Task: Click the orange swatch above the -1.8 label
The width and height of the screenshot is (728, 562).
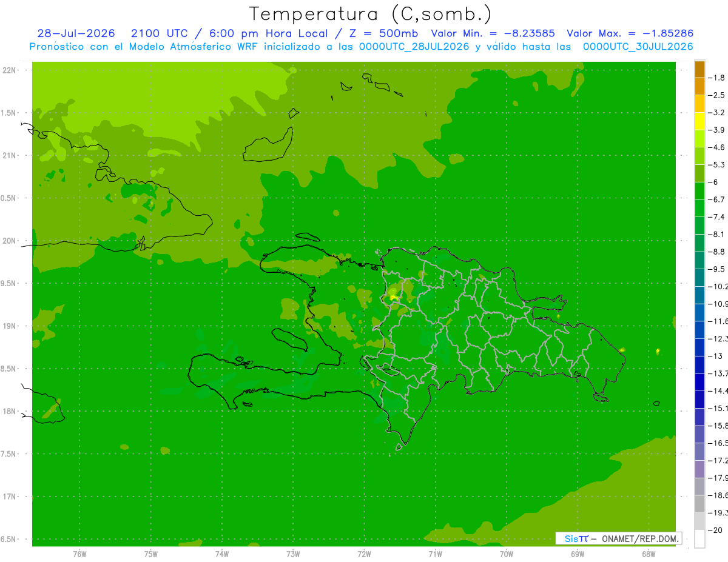Action: click(x=699, y=69)
